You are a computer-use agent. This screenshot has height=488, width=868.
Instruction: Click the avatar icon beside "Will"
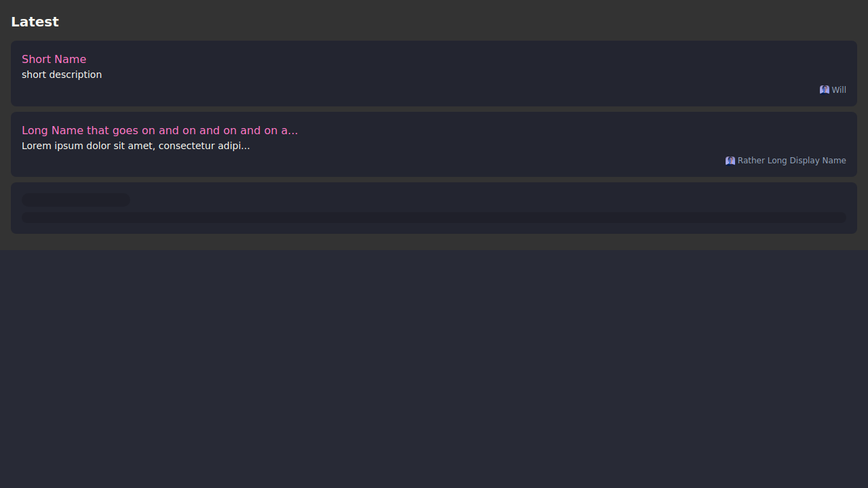tap(825, 89)
